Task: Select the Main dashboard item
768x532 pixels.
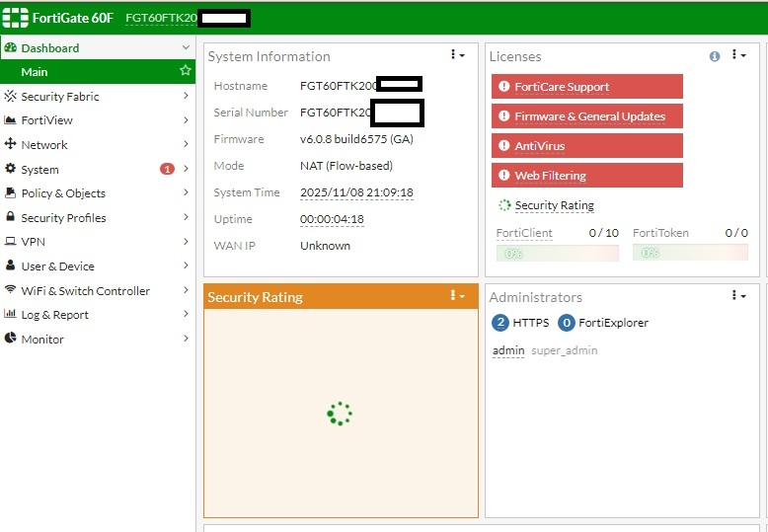Action: (x=98, y=71)
